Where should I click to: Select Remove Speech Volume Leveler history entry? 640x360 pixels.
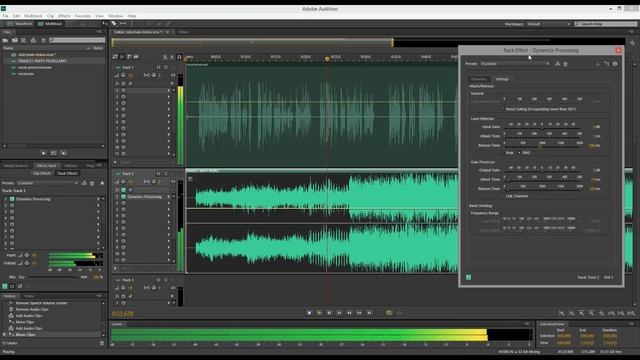click(41, 303)
